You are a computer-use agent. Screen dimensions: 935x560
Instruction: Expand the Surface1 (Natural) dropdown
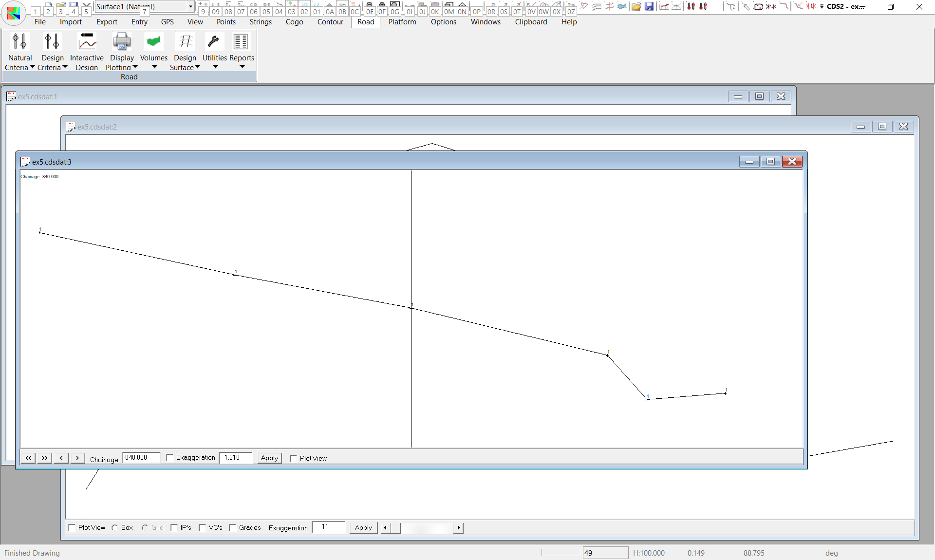(x=190, y=6)
